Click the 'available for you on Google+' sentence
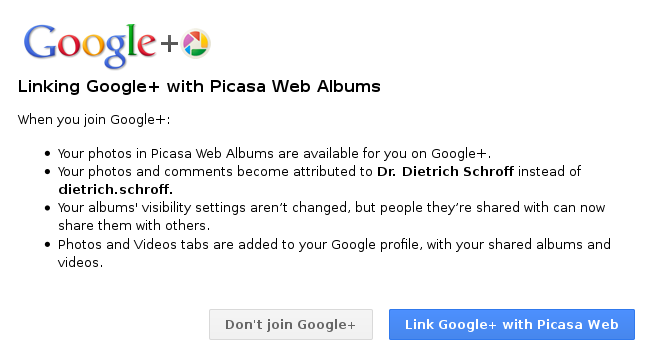 (274, 154)
